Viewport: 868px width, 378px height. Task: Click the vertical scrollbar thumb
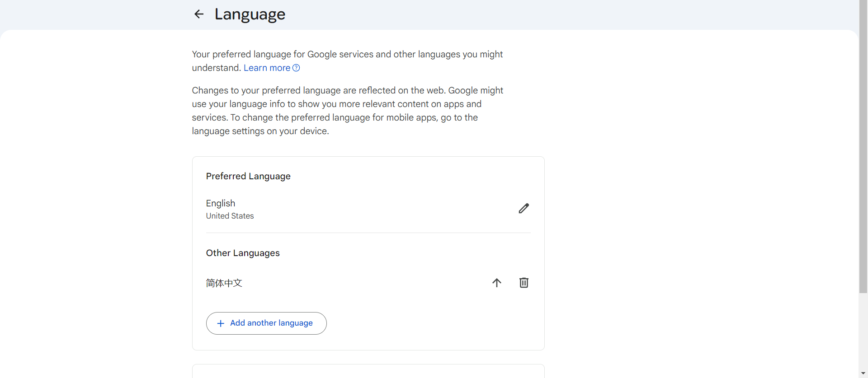coord(863,145)
